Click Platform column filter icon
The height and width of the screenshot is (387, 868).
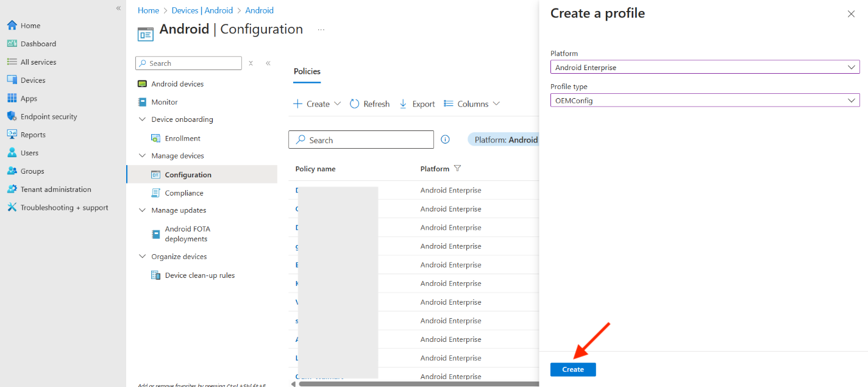coord(458,169)
